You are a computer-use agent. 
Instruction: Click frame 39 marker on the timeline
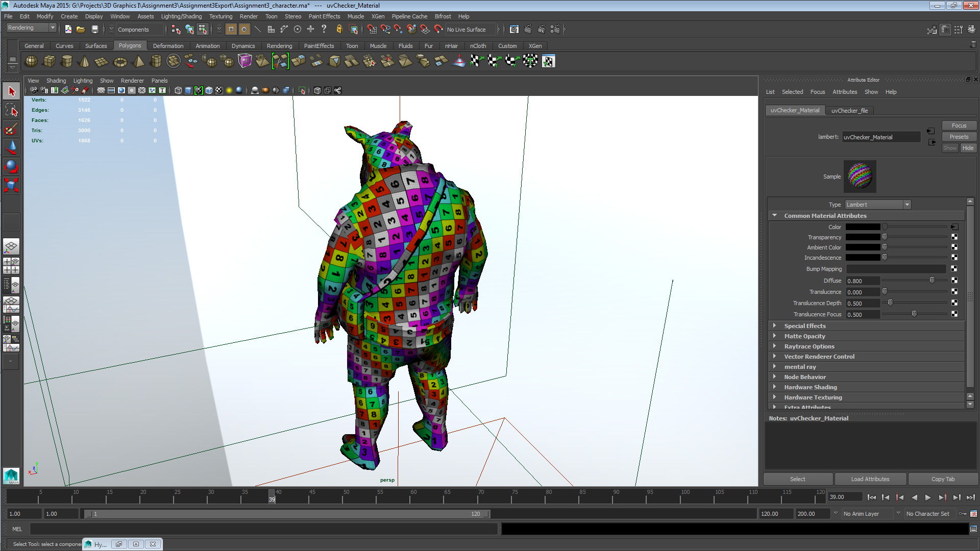pyautogui.click(x=271, y=496)
